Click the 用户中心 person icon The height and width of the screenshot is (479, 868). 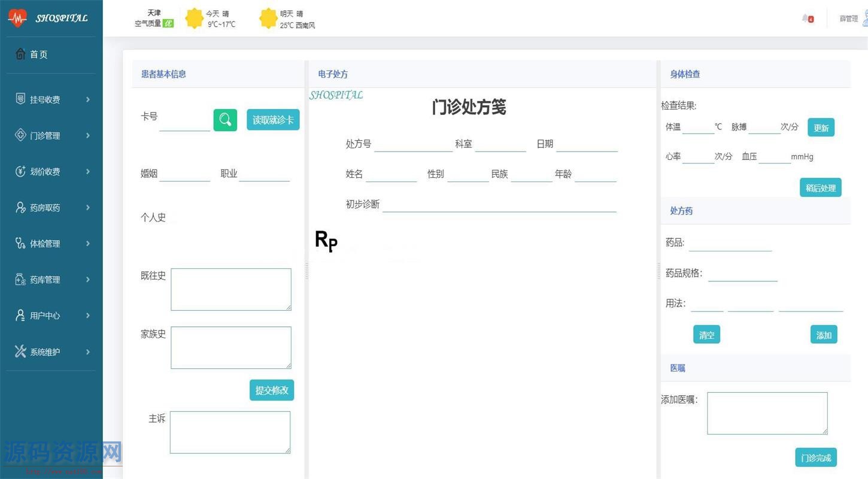pos(20,315)
